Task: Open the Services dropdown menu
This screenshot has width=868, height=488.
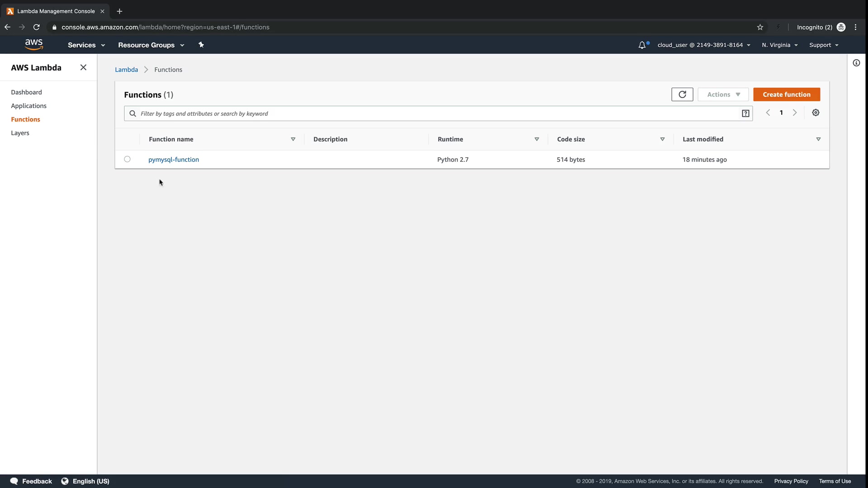Action: [86, 45]
